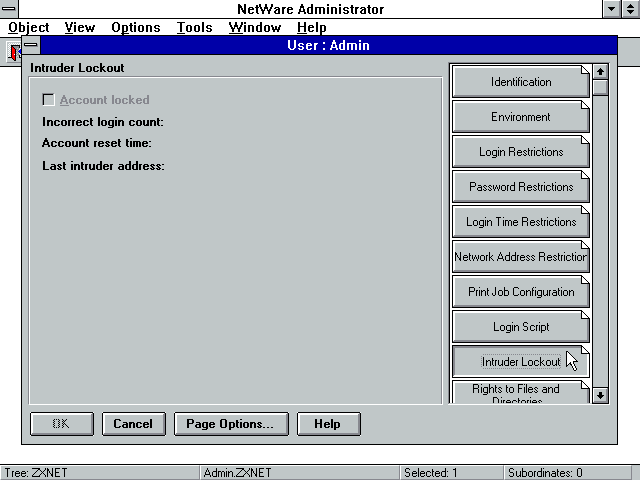Show the Login Restrictions page
The image size is (640, 480).
pos(520,152)
